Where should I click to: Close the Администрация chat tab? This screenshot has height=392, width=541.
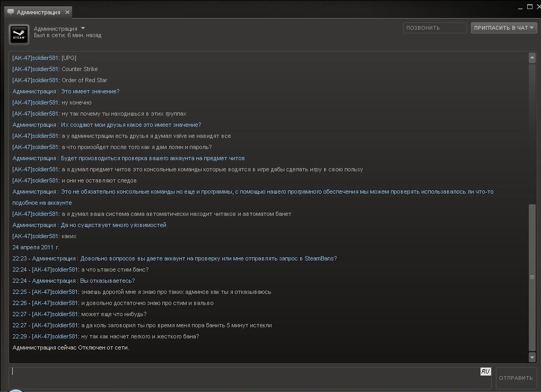[x=67, y=12]
